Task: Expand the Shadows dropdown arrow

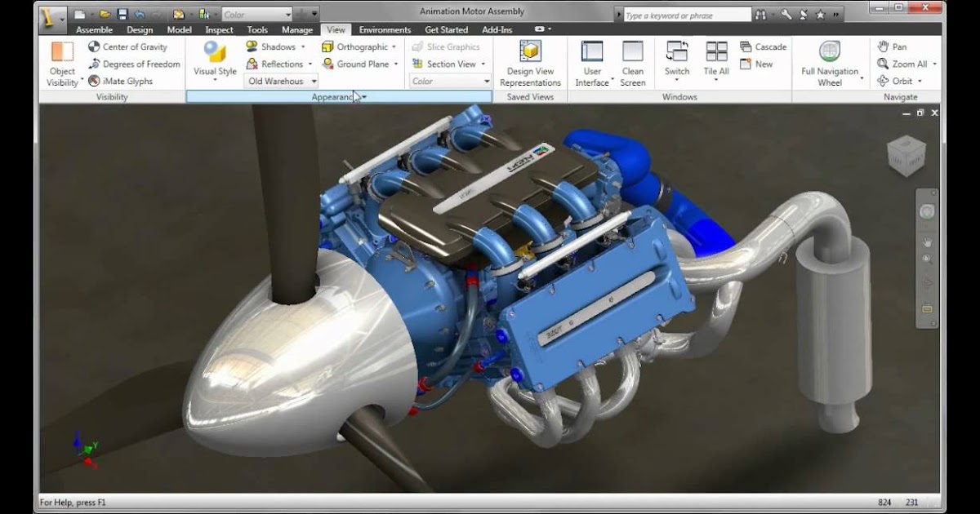Action: 303,47
